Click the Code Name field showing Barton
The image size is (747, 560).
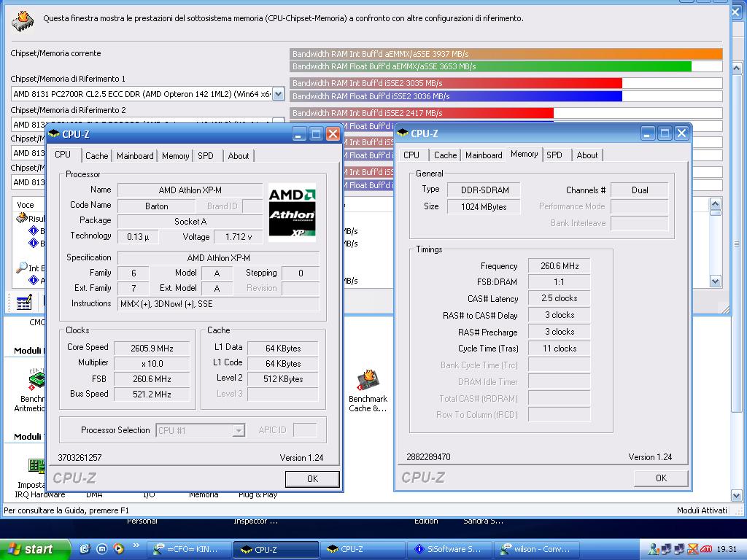(157, 206)
